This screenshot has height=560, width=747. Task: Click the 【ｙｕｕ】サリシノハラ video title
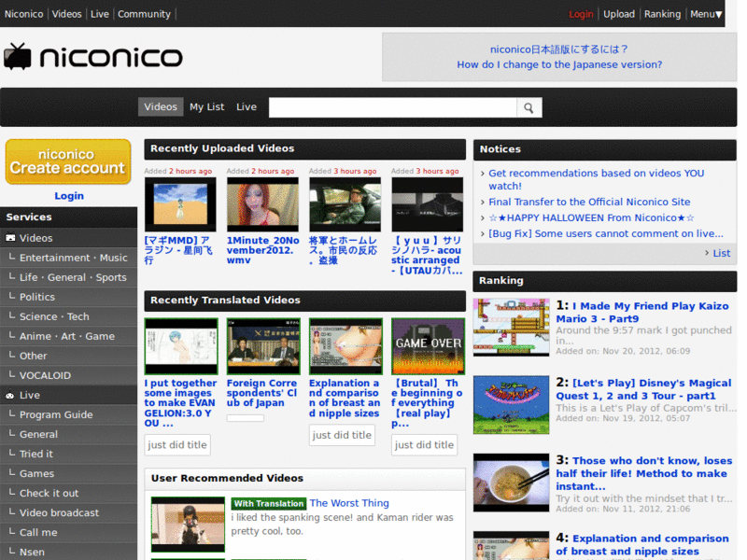pos(427,255)
